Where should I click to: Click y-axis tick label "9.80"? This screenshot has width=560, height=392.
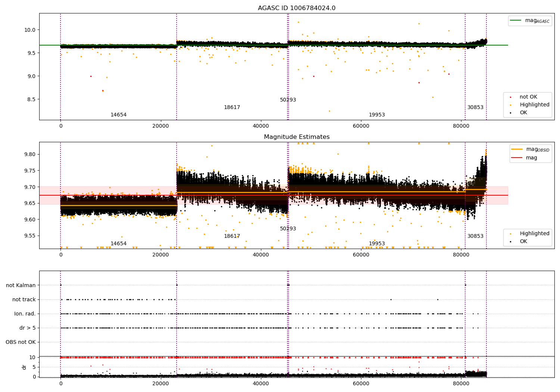tap(30, 154)
